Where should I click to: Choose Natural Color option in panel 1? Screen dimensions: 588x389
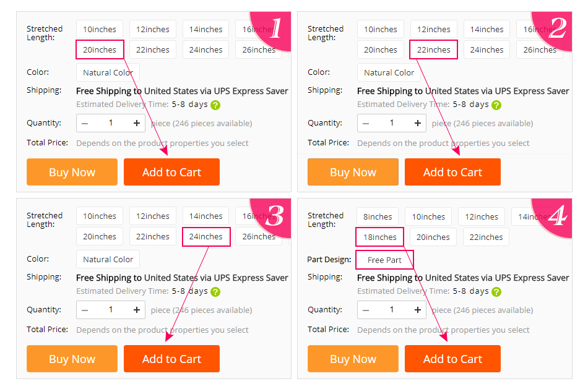tap(108, 72)
